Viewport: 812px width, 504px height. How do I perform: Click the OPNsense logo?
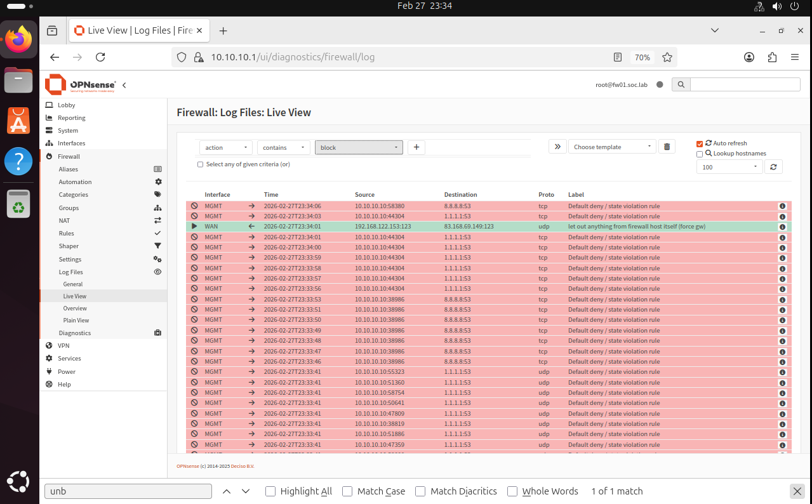(81, 84)
